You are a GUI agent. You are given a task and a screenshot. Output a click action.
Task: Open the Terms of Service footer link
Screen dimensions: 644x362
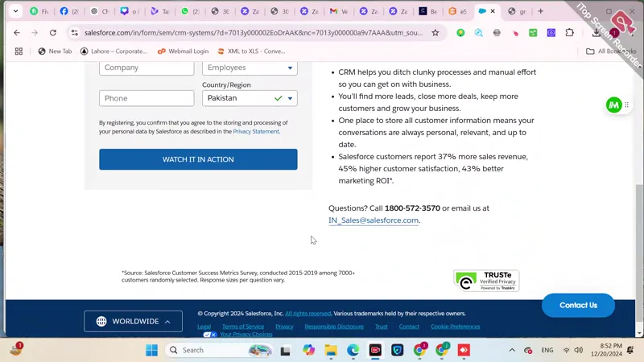(x=243, y=327)
